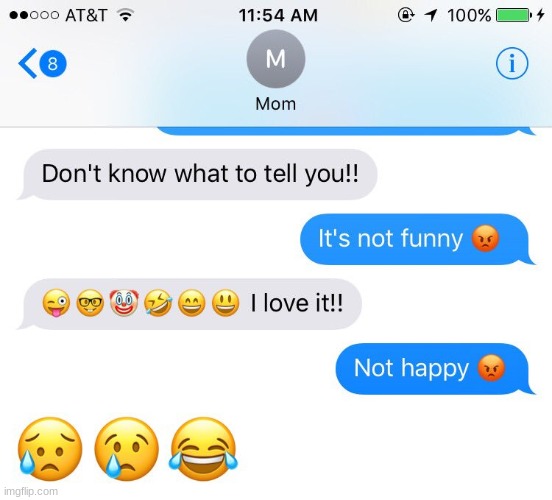Tap the Mom contact name label
The height and width of the screenshot is (500, 552).
pyautogui.click(x=276, y=104)
